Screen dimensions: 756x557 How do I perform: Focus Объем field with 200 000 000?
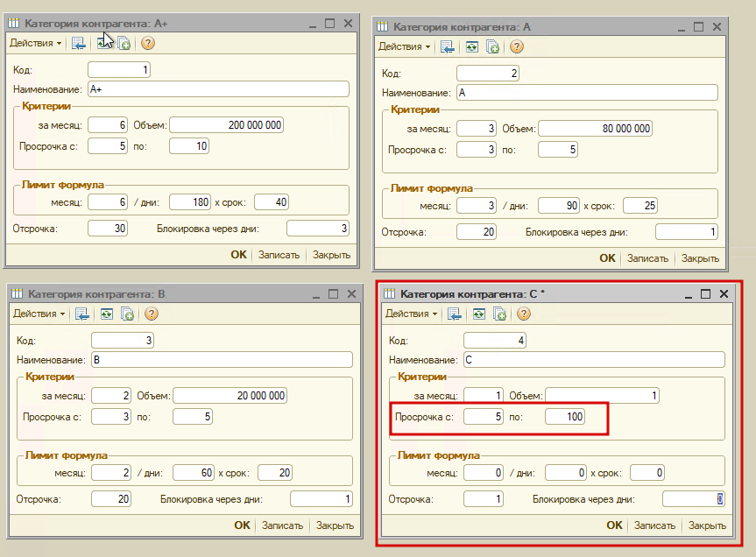tap(226, 124)
